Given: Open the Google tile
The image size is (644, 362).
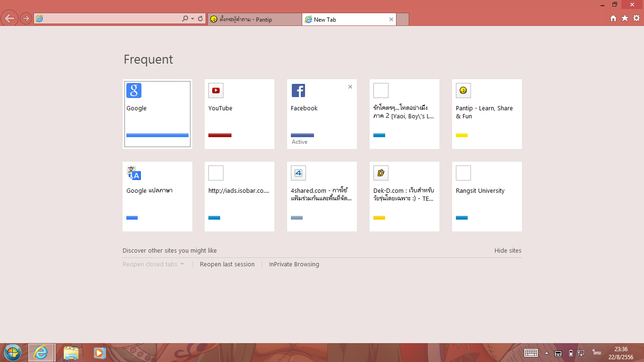Looking at the screenshot, I should [157, 114].
